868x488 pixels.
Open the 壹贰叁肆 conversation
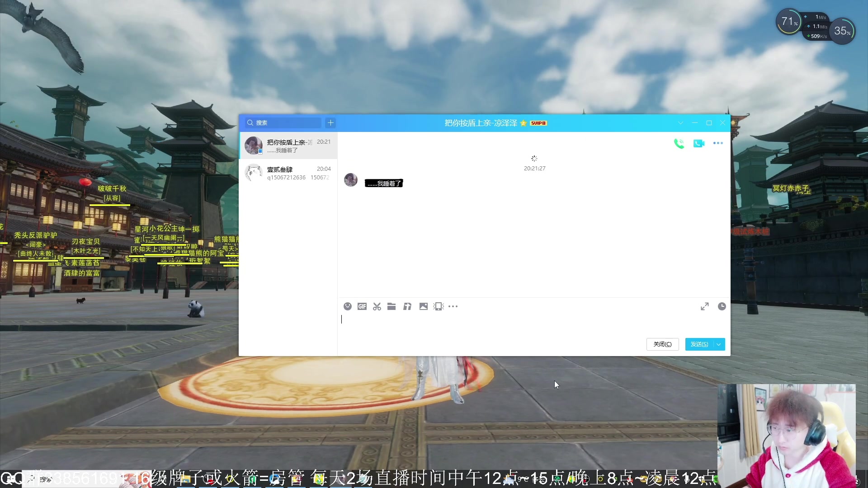(x=288, y=173)
